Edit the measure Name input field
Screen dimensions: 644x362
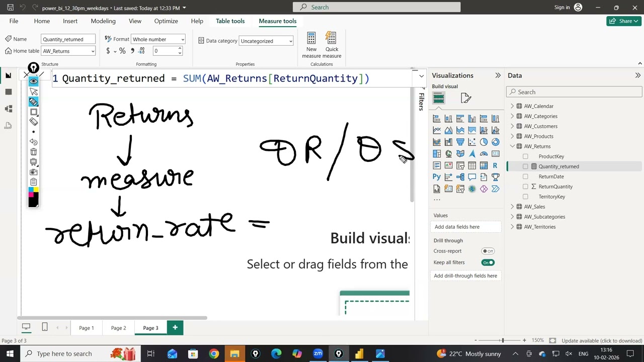68,39
